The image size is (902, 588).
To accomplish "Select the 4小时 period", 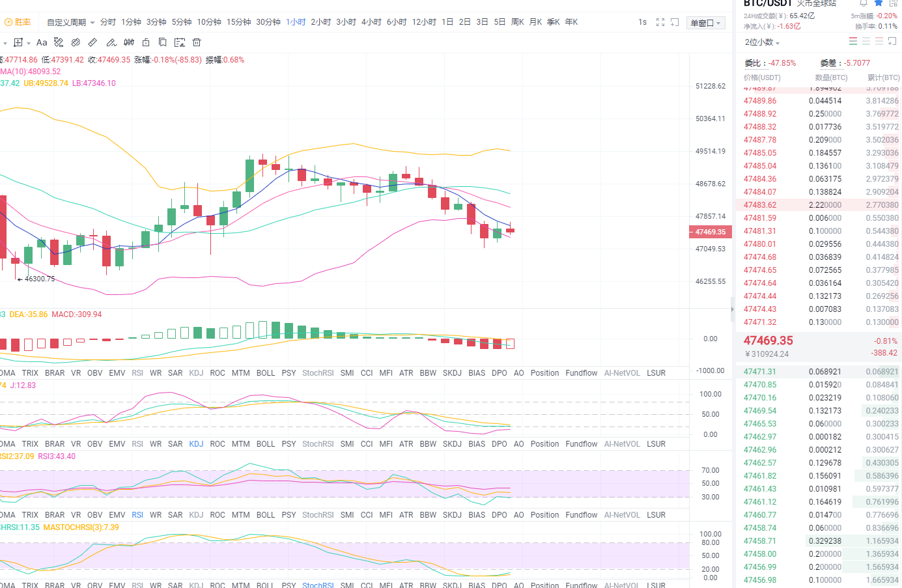I will point(371,22).
